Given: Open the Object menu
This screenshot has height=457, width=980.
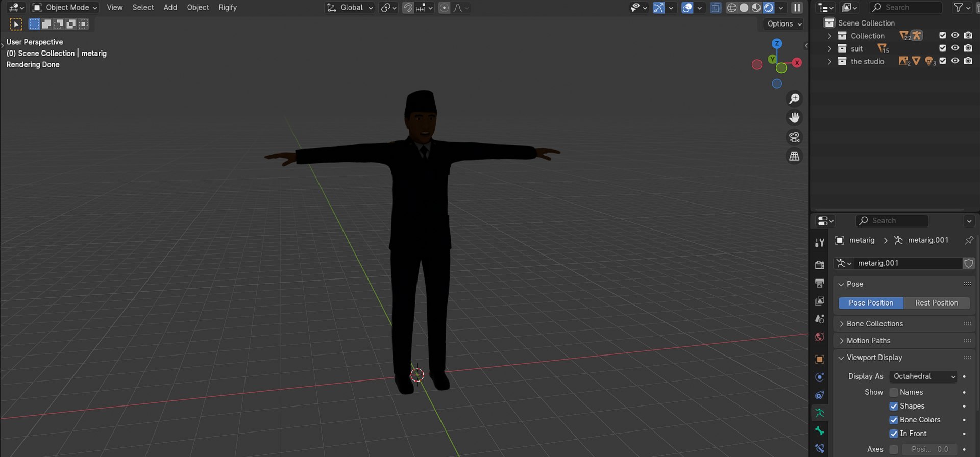Looking at the screenshot, I should tap(198, 7).
